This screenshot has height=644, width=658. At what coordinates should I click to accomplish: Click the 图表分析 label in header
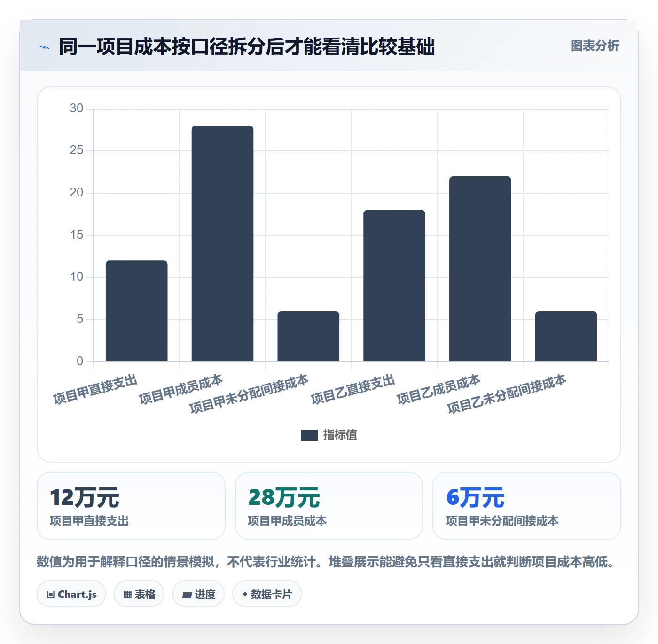pos(595,46)
